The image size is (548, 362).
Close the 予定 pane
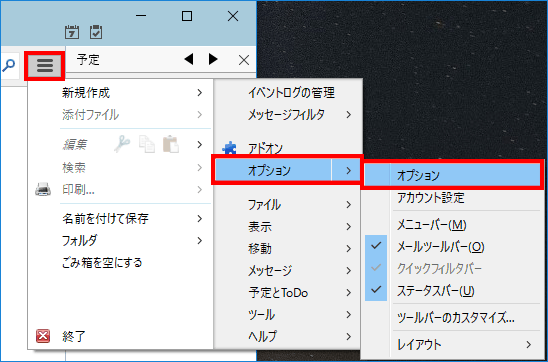(244, 60)
